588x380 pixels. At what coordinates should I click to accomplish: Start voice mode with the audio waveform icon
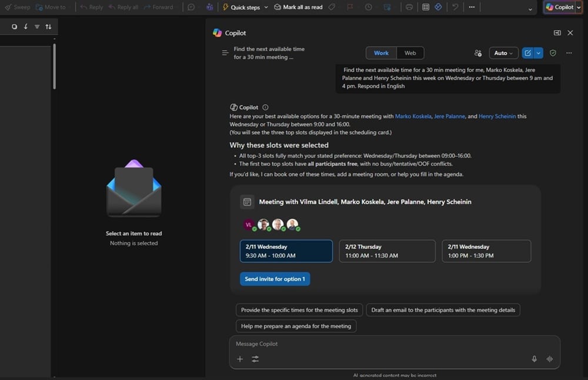point(550,359)
